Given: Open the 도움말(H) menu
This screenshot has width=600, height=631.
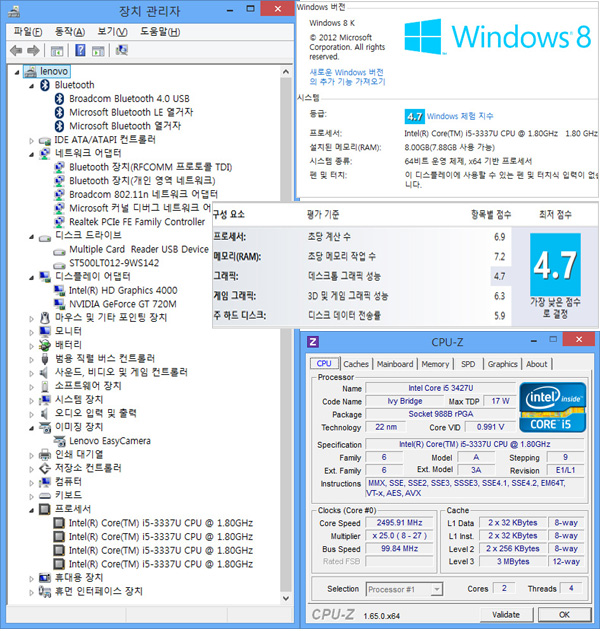Looking at the screenshot, I should click(x=160, y=31).
